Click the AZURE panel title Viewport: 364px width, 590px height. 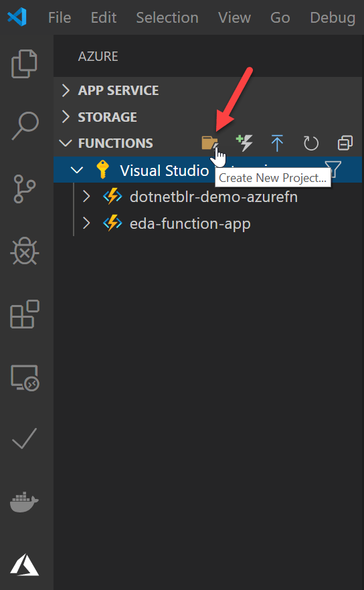[98, 56]
